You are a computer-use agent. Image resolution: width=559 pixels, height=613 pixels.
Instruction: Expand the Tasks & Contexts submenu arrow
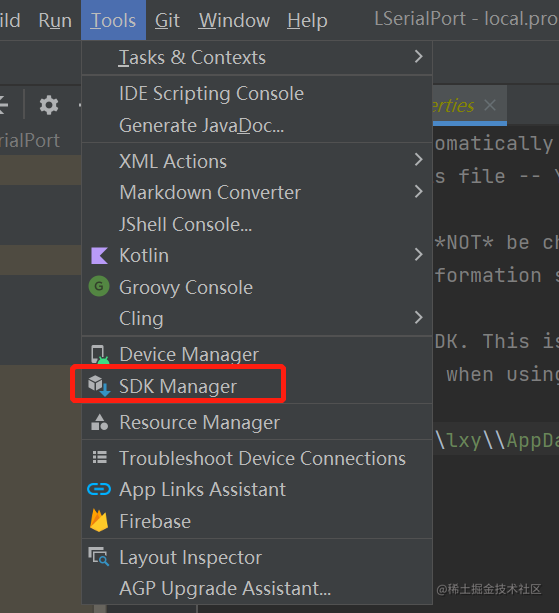(418, 57)
